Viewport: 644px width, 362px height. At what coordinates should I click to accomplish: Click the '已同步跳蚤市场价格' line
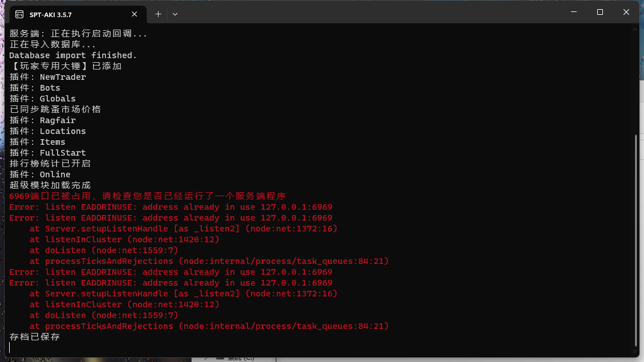coord(55,109)
